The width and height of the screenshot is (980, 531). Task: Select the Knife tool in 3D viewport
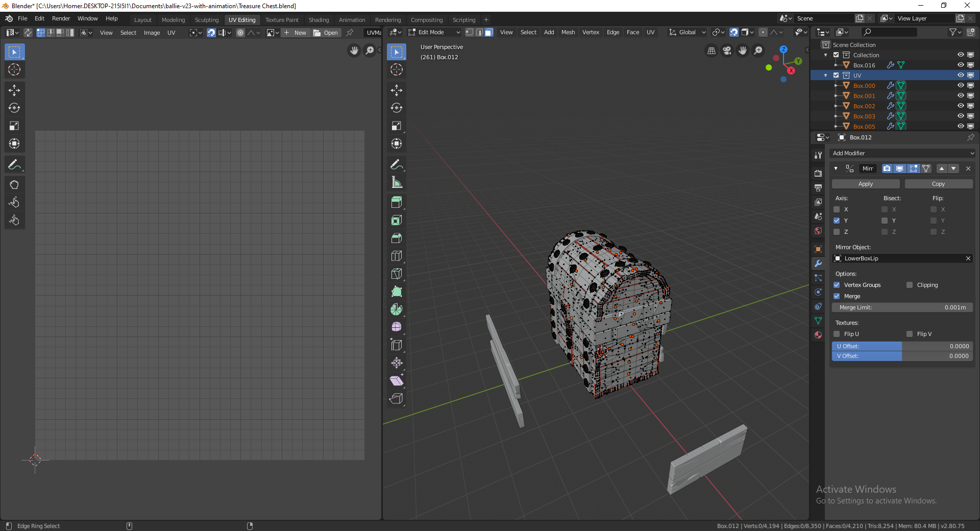(397, 274)
